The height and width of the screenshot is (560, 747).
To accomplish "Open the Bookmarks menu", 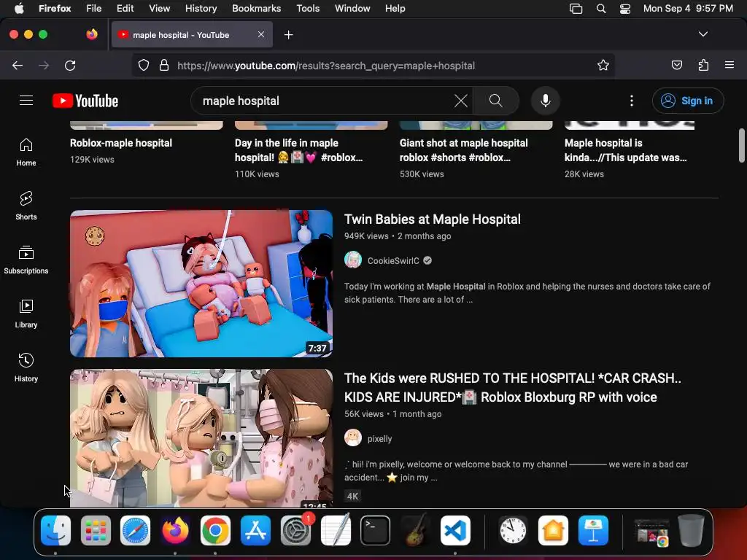I will (x=256, y=8).
